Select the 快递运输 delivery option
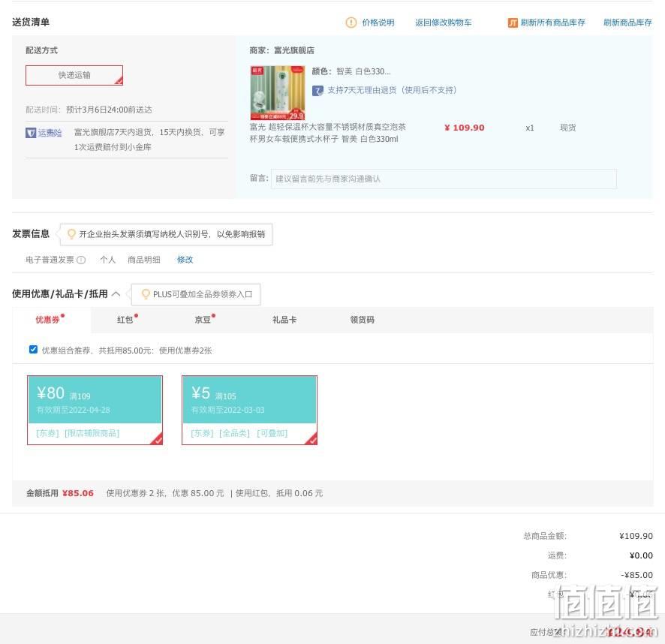Image resolution: width=665 pixels, height=644 pixels. click(74, 75)
